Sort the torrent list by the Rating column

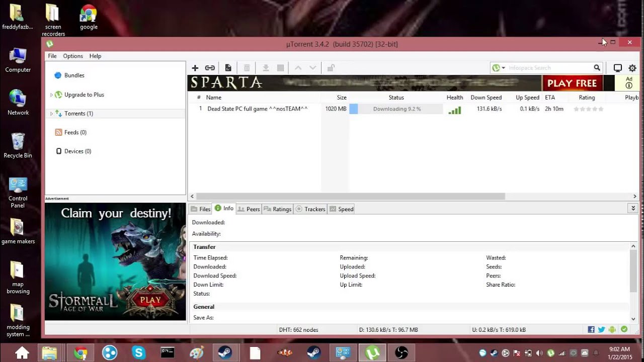[x=587, y=98]
